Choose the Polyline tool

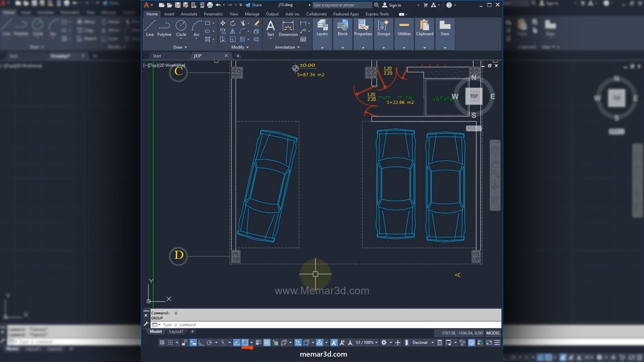pyautogui.click(x=165, y=27)
